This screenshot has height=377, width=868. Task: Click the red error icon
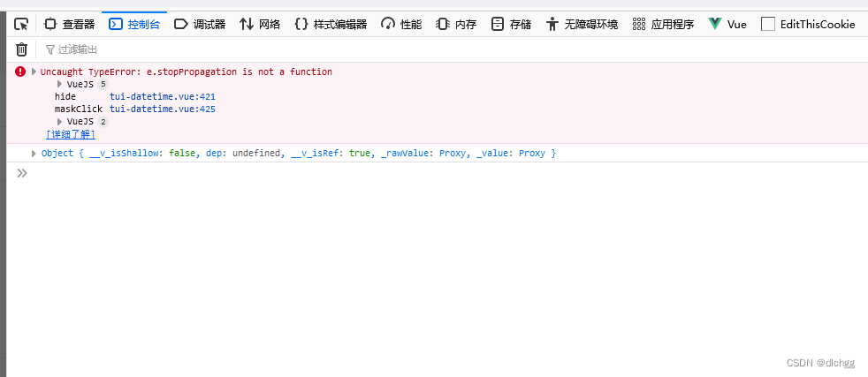[20, 72]
